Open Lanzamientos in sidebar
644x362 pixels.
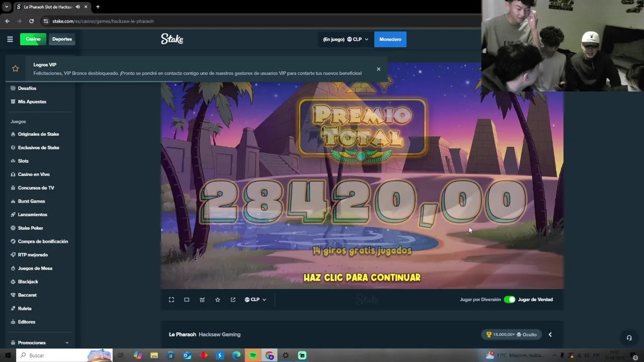(32, 215)
